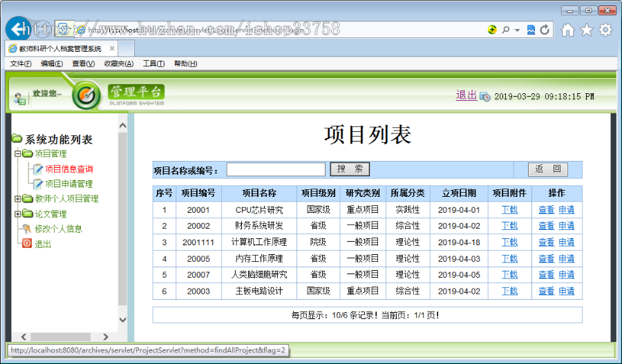The width and height of the screenshot is (622, 364).
Task: Open 项目信息查询 in the sidebar
Action: pyautogui.click(x=69, y=169)
